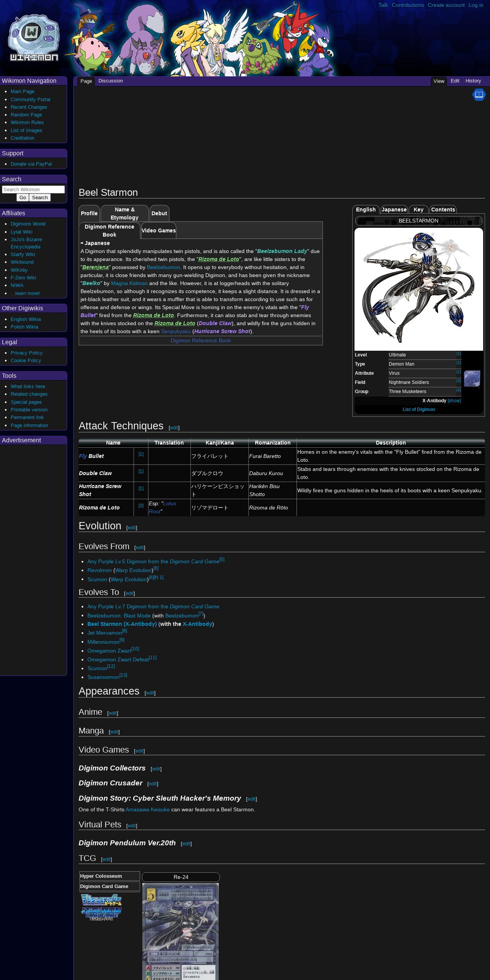The width and height of the screenshot is (490, 980).
Task: Open the Debut tab
Action: click(159, 213)
